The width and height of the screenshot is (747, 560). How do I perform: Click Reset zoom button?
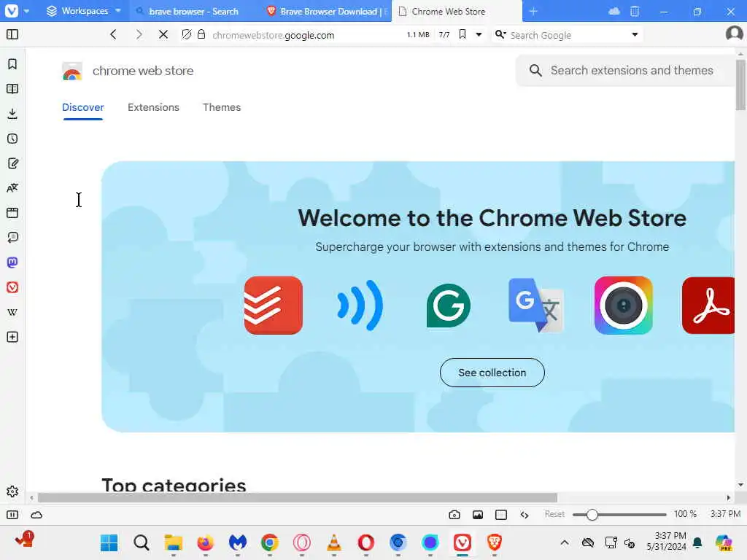pyautogui.click(x=554, y=514)
